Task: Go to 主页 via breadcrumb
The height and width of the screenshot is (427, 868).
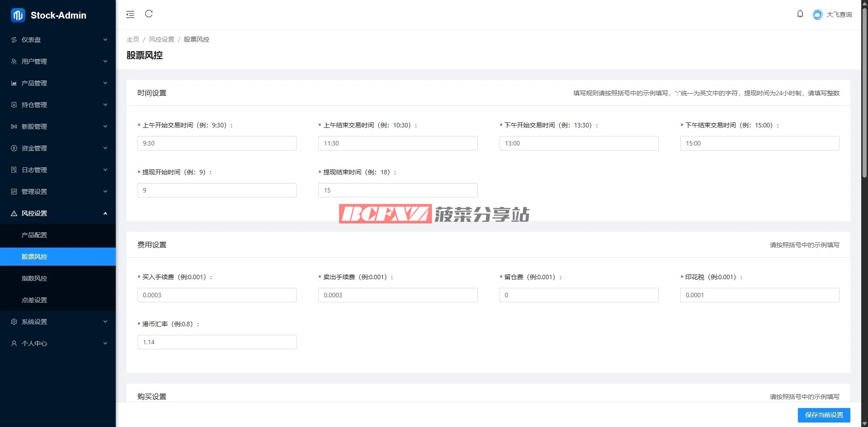Action: pos(133,39)
